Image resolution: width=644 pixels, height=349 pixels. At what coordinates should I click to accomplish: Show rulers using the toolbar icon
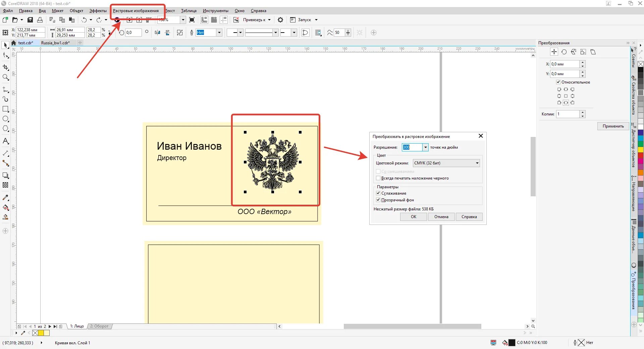tap(204, 20)
